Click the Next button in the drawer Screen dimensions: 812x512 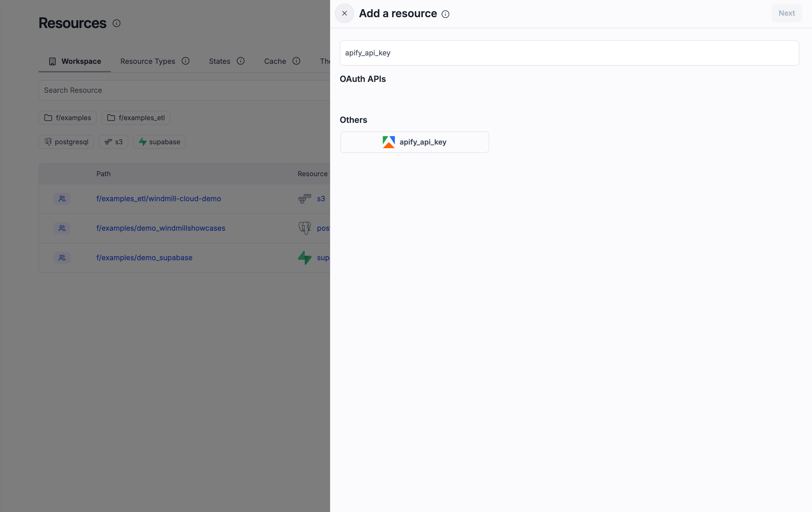(787, 13)
